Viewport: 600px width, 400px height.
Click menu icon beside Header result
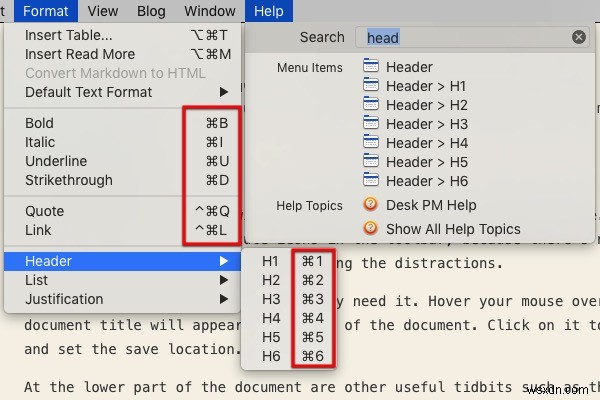pyautogui.click(x=371, y=66)
